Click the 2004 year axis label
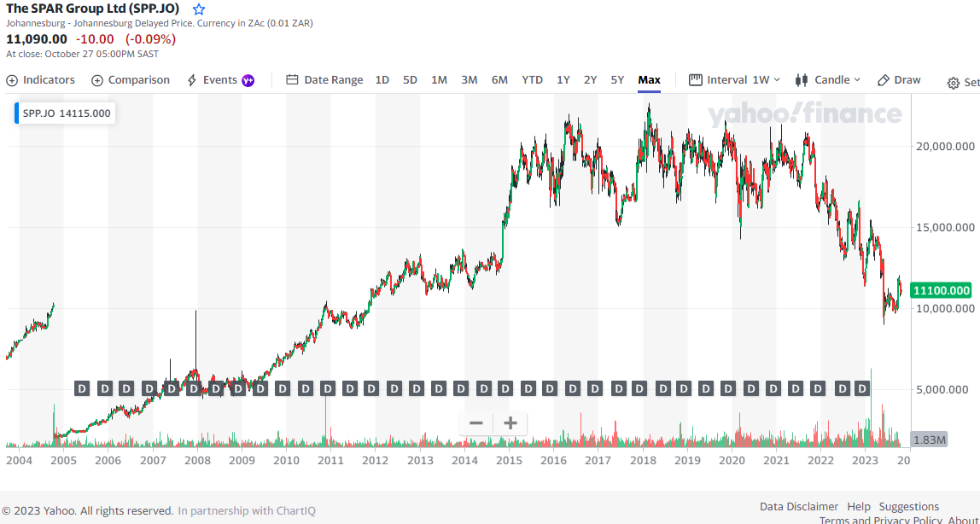The height and width of the screenshot is (524, 980). tap(18, 460)
